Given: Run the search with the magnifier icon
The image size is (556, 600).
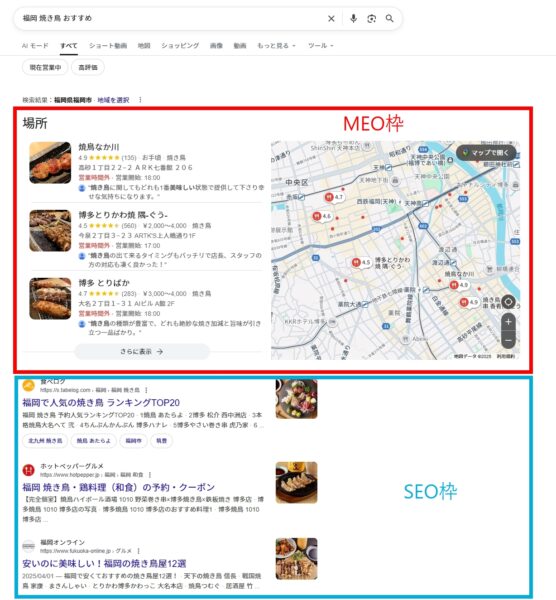Looking at the screenshot, I should point(390,18).
